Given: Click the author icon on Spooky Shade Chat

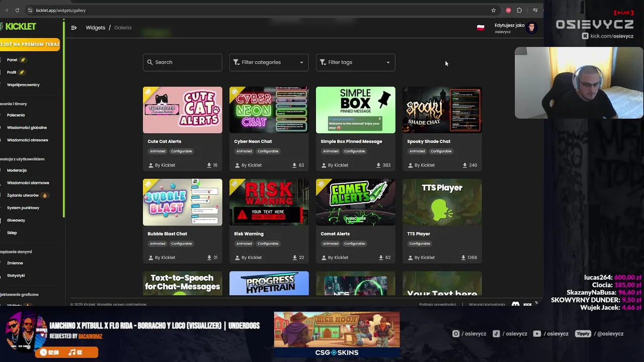Looking at the screenshot, I should (411, 165).
